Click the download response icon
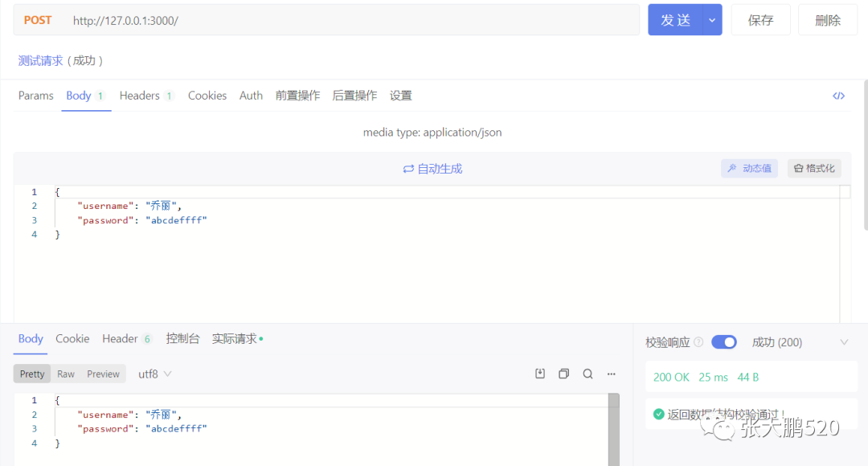The image size is (868, 466). [x=539, y=374]
